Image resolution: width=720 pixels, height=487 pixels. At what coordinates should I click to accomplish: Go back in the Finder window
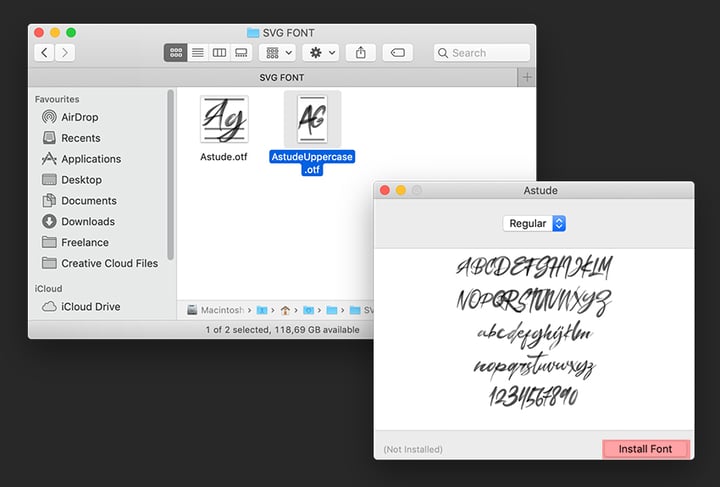click(x=44, y=53)
